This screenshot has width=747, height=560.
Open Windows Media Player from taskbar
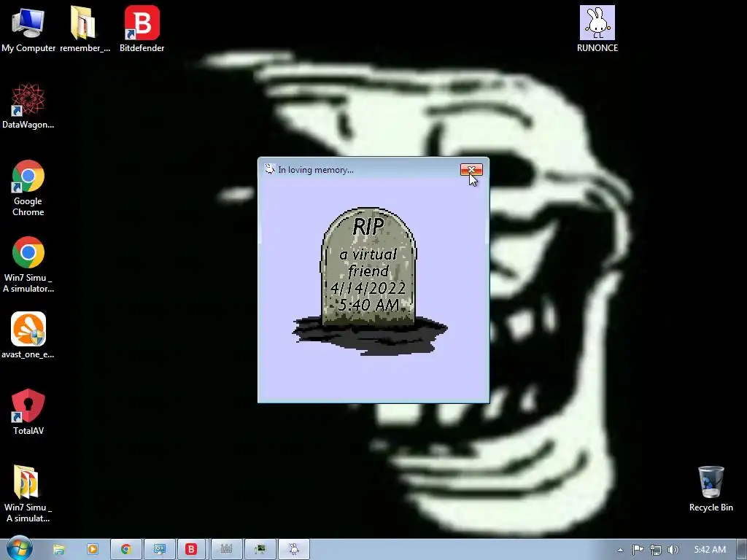click(93, 550)
